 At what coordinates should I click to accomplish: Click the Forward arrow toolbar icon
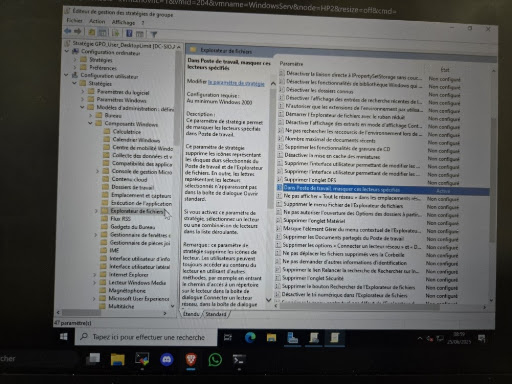[78, 32]
